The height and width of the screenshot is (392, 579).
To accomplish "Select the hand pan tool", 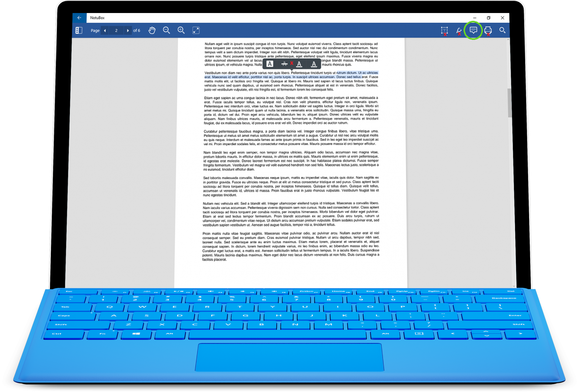I will point(152,30).
